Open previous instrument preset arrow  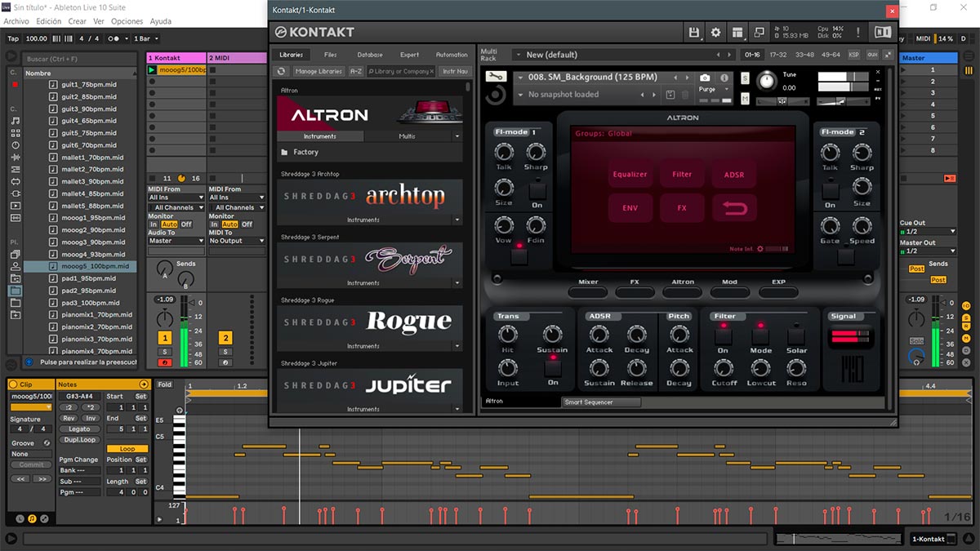[675, 78]
